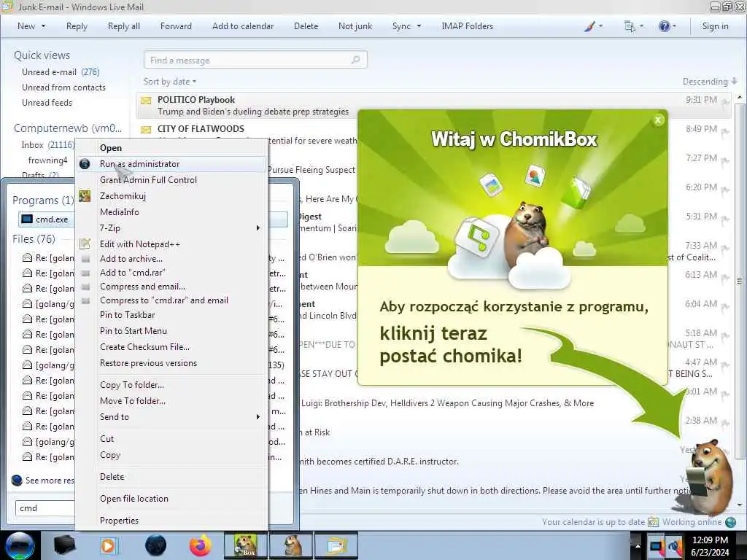Click the Not junk button
The height and width of the screenshot is (560, 747).
tap(355, 26)
